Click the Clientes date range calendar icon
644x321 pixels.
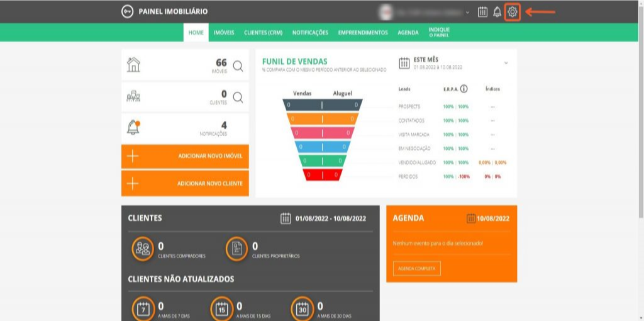pos(286,218)
